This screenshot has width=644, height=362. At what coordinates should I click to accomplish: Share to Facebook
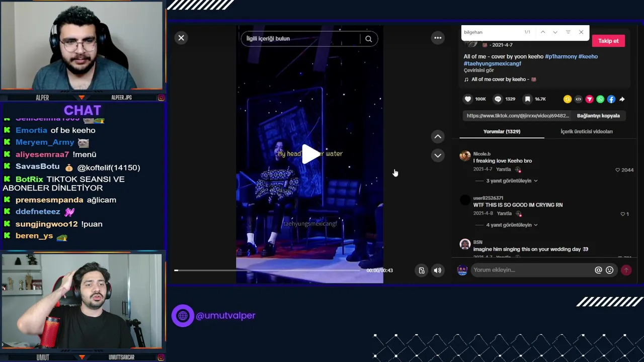(x=611, y=99)
